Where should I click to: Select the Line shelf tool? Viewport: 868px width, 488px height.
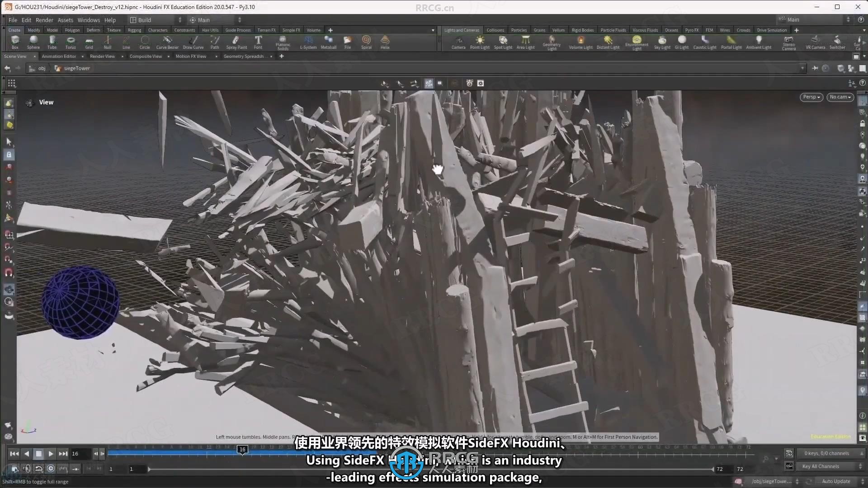coord(126,42)
